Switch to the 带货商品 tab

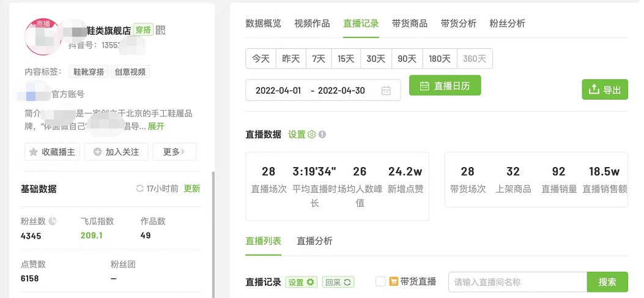click(410, 23)
